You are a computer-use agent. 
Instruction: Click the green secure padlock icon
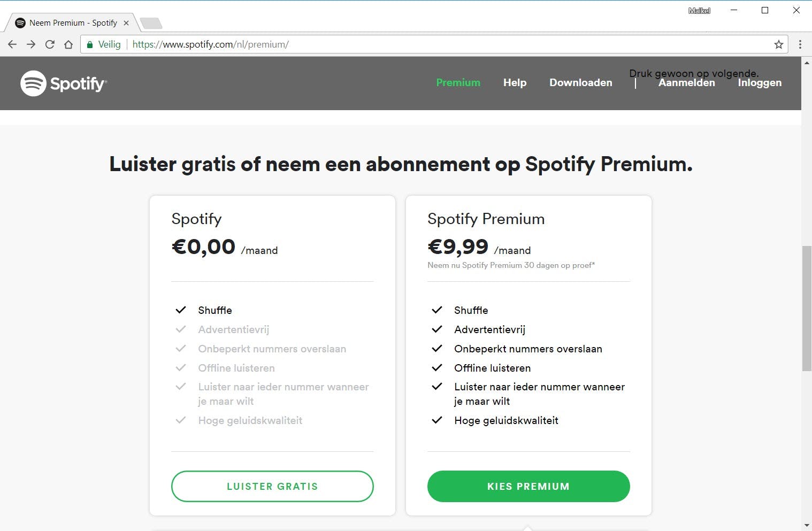coord(90,44)
